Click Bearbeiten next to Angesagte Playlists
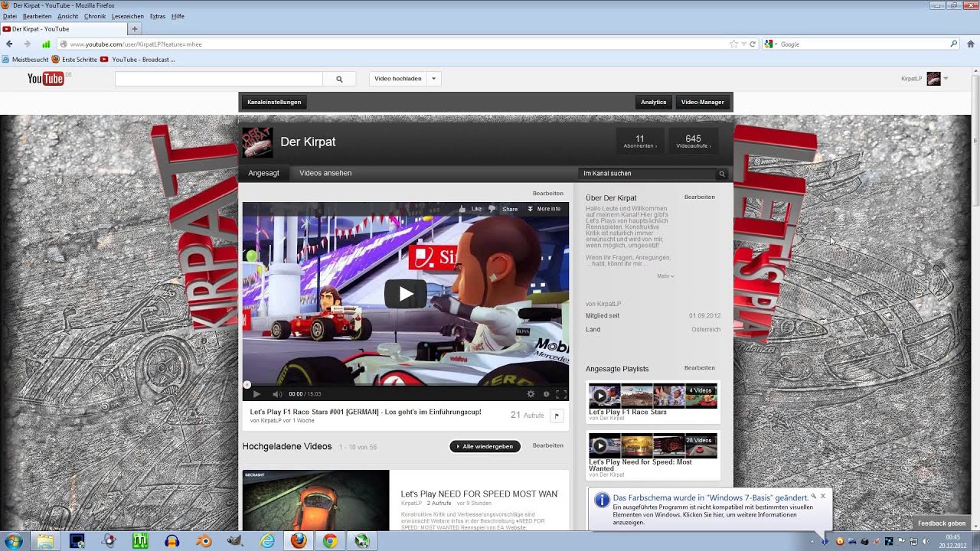 [700, 368]
